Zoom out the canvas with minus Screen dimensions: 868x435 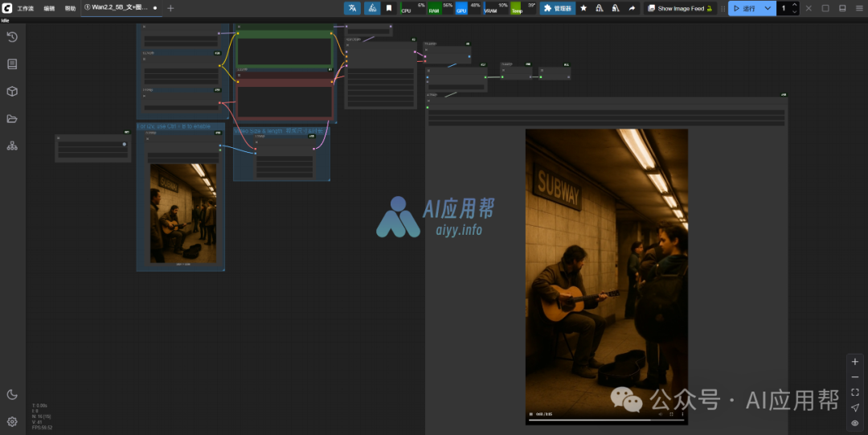pos(855,377)
